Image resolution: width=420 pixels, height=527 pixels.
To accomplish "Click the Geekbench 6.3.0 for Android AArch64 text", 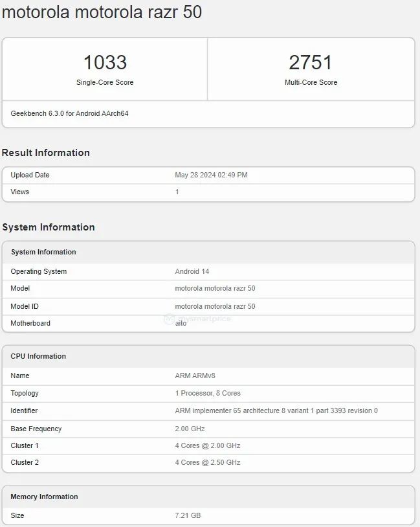I will [69, 113].
